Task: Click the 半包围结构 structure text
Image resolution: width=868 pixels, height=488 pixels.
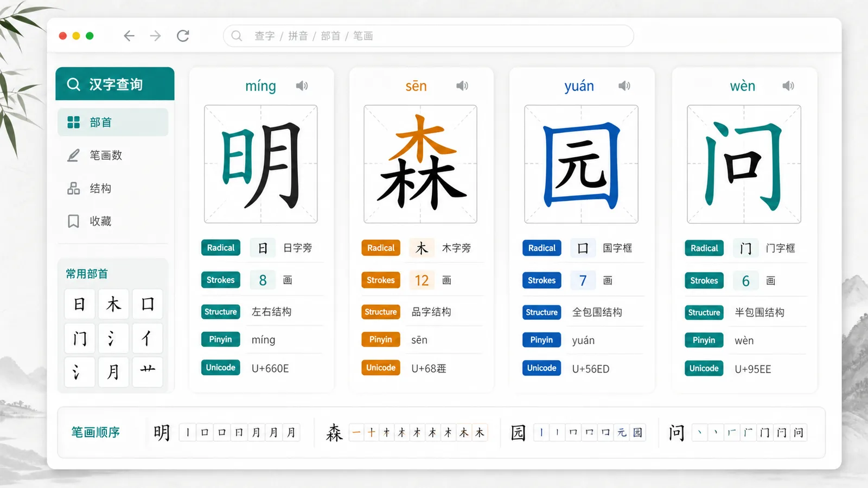Action: (x=759, y=312)
